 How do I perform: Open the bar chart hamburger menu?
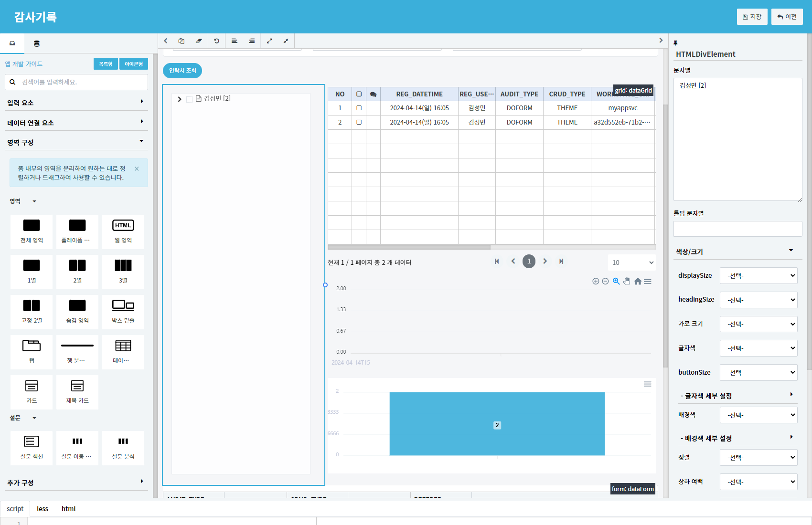(x=648, y=384)
